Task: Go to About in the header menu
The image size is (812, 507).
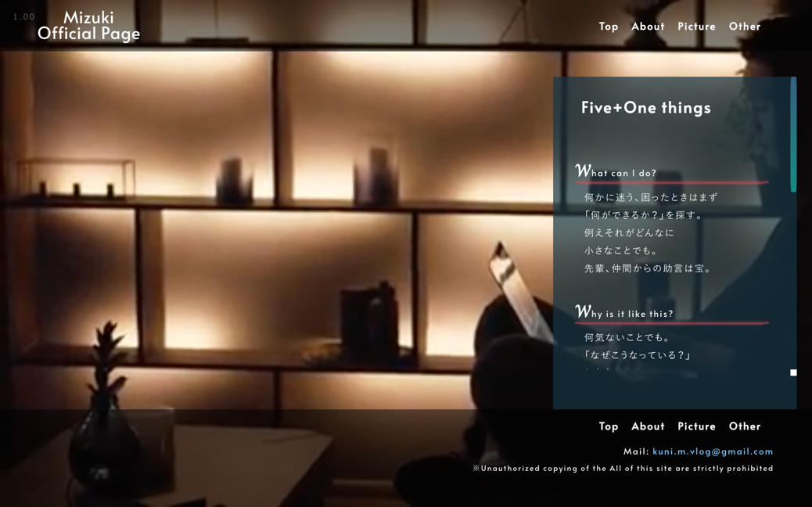Action: point(648,27)
